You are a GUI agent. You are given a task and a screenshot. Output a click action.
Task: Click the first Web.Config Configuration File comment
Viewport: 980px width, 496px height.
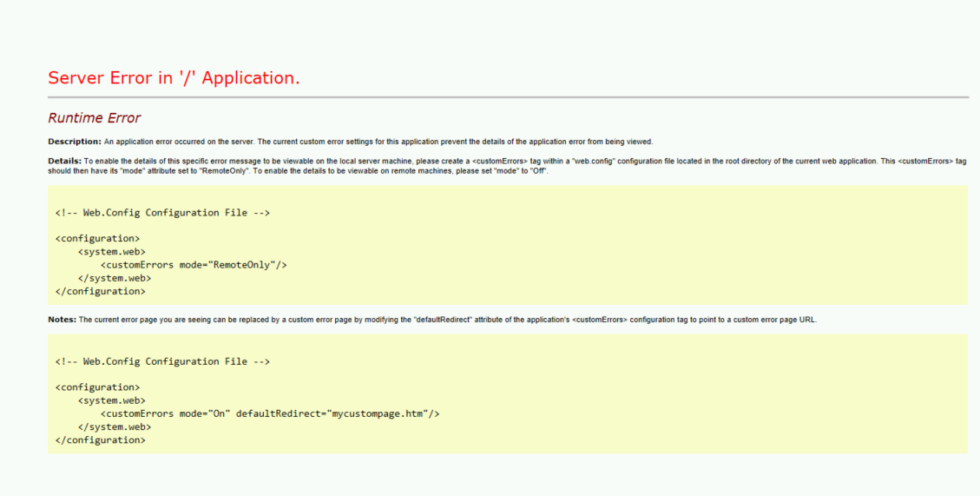pos(162,213)
